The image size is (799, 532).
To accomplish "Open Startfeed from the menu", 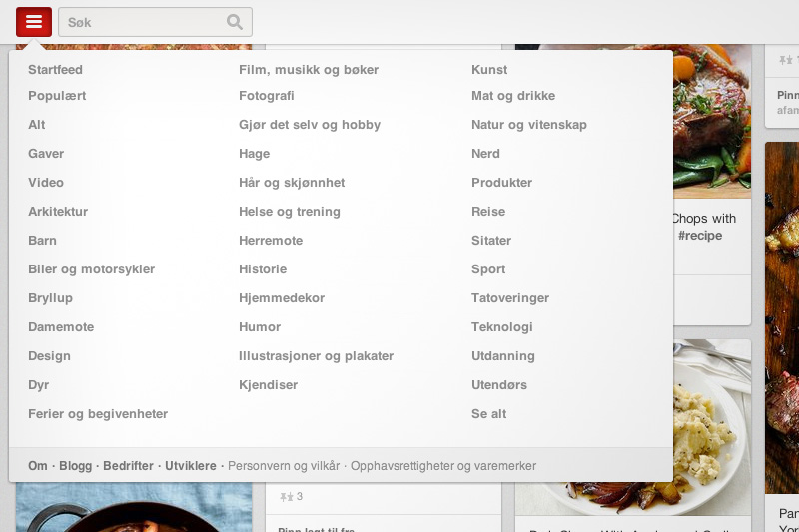I will click(55, 70).
